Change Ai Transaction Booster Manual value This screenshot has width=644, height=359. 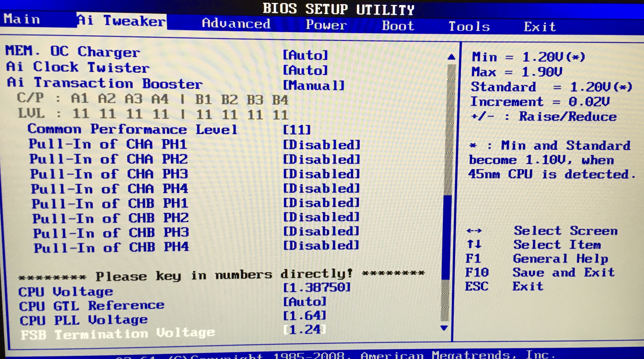pyautogui.click(x=314, y=86)
